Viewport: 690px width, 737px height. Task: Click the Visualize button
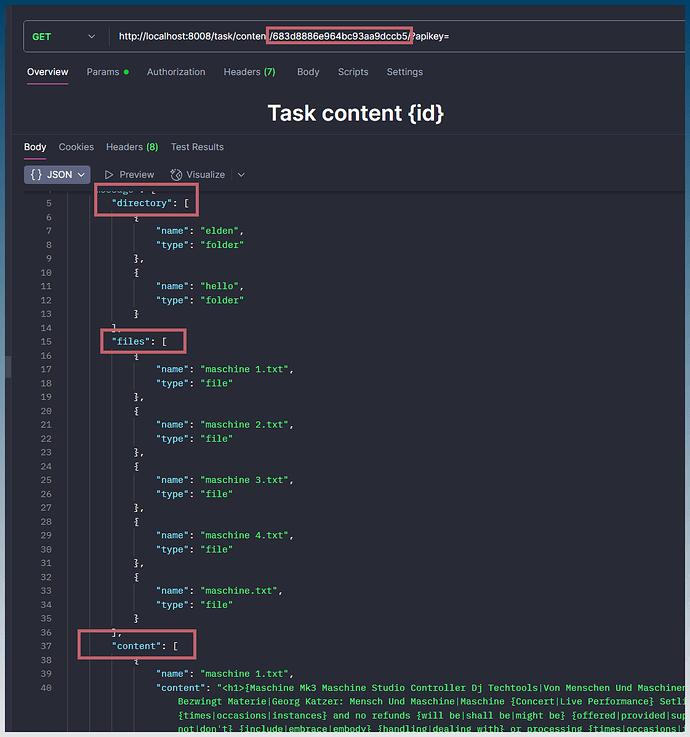coord(198,175)
